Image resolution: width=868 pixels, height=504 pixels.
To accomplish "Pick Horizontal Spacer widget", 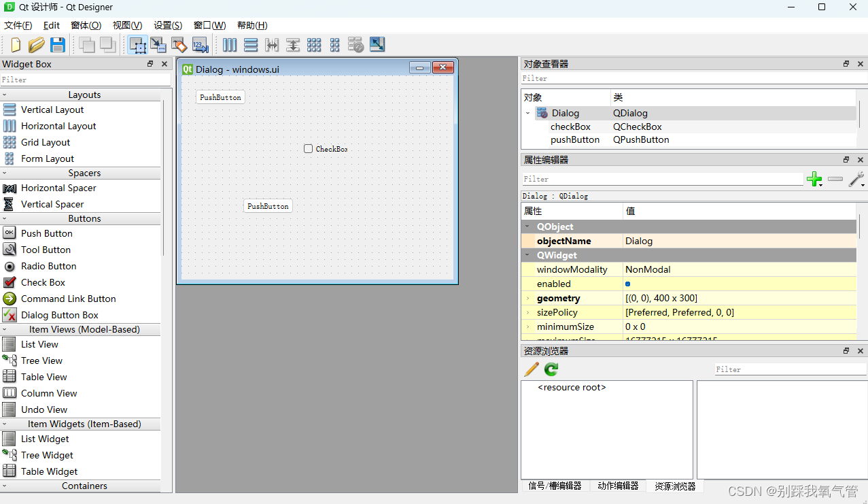I will tap(58, 188).
